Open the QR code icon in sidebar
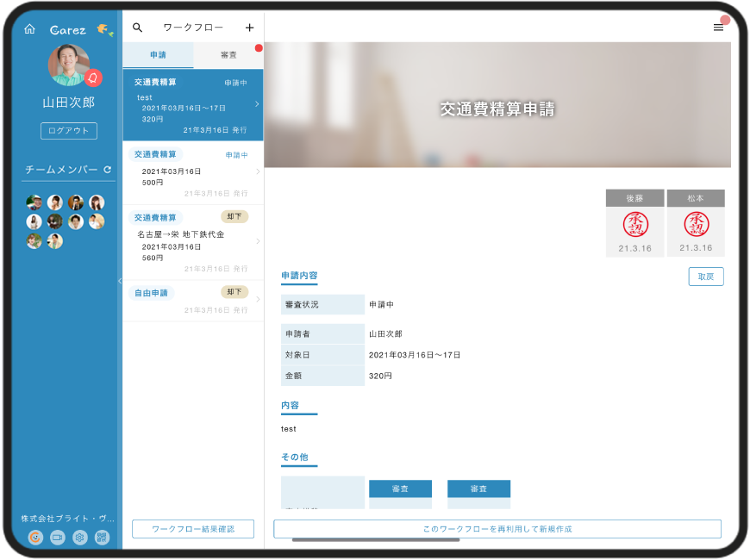The image size is (750, 560). pos(102,537)
